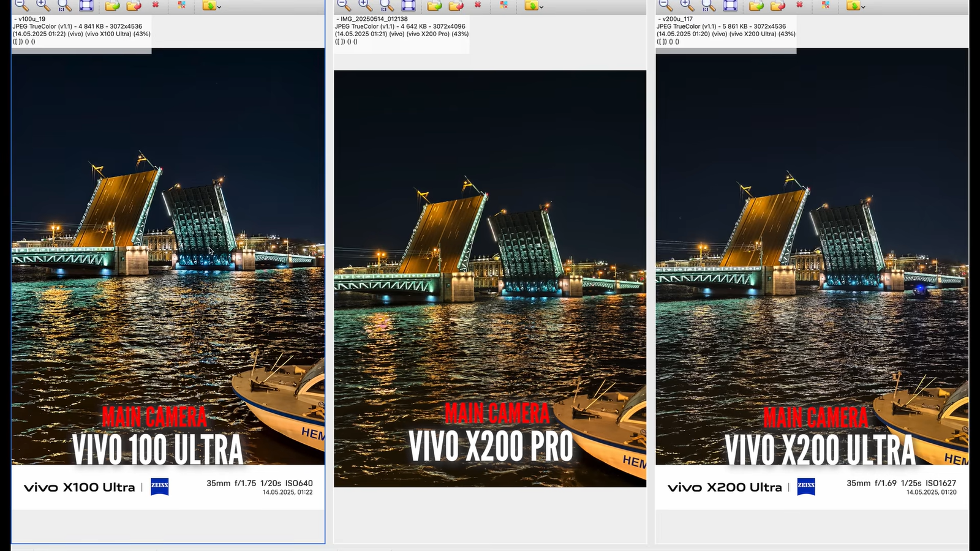The image size is (980, 551).
Task: Zoom in on the left X100 Ultra pane
Action: pos(43,5)
